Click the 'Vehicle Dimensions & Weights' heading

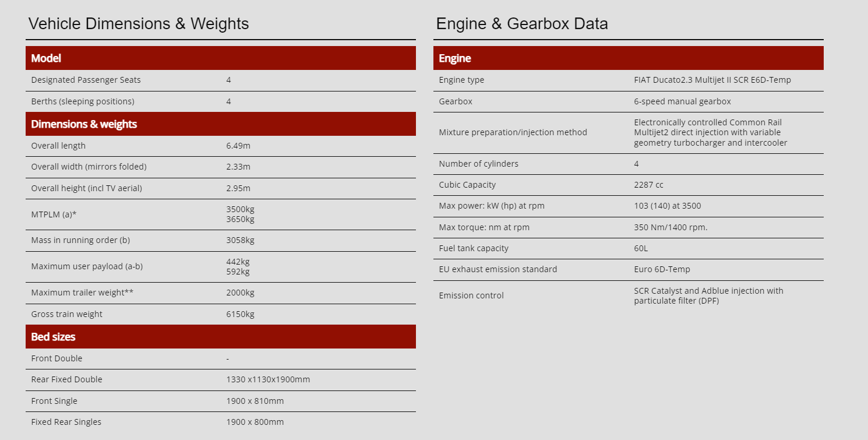click(139, 24)
